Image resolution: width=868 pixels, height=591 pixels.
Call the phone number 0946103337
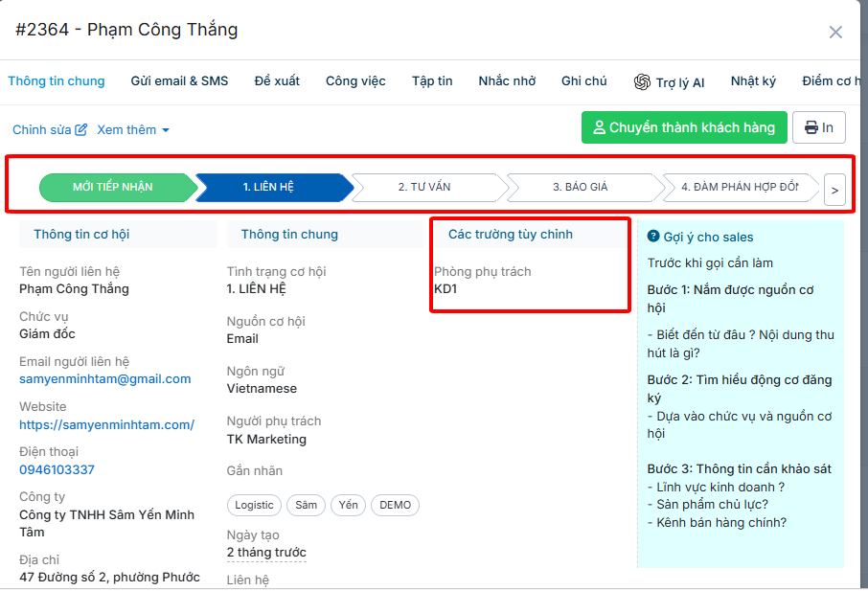click(57, 469)
